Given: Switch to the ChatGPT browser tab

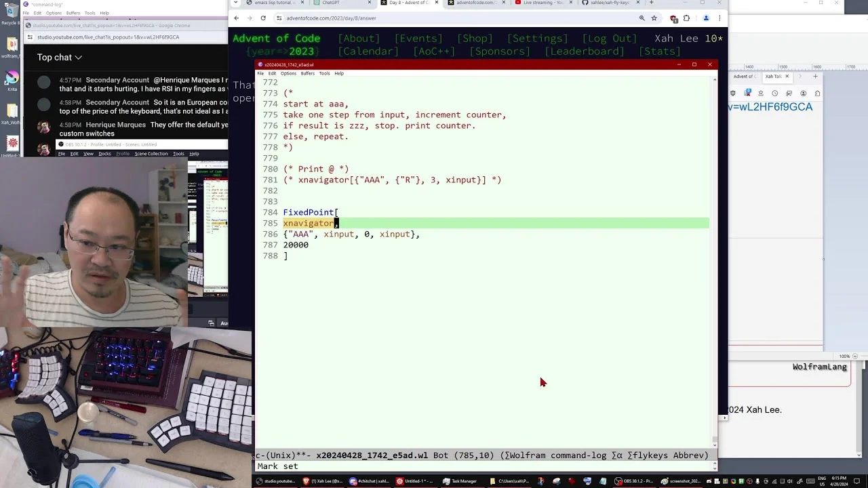Looking at the screenshot, I should [331, 3].
